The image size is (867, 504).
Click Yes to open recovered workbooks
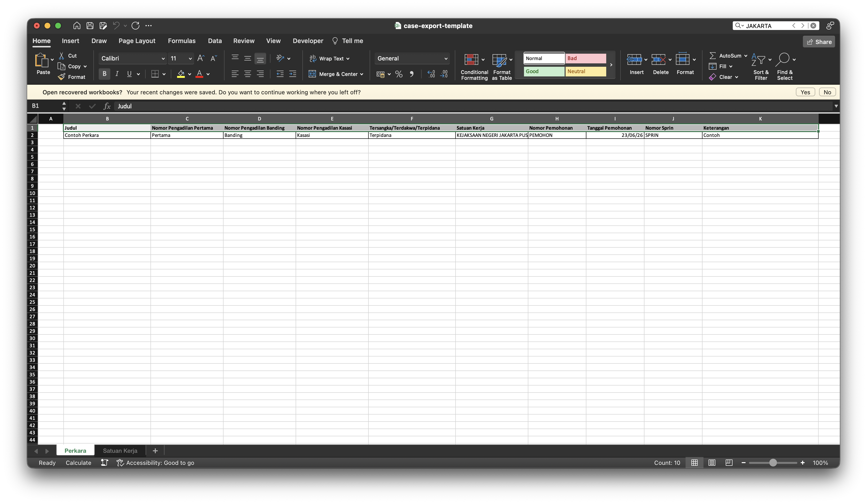pos(805,92)
